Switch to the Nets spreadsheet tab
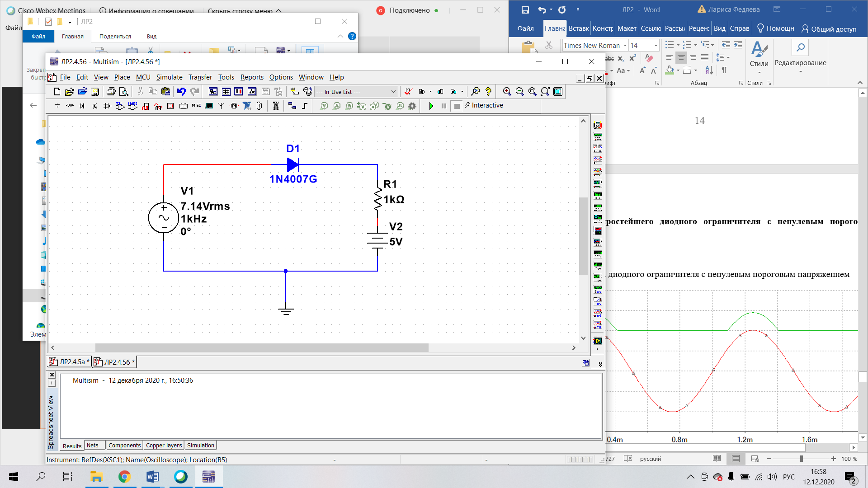 pos(93,446)
